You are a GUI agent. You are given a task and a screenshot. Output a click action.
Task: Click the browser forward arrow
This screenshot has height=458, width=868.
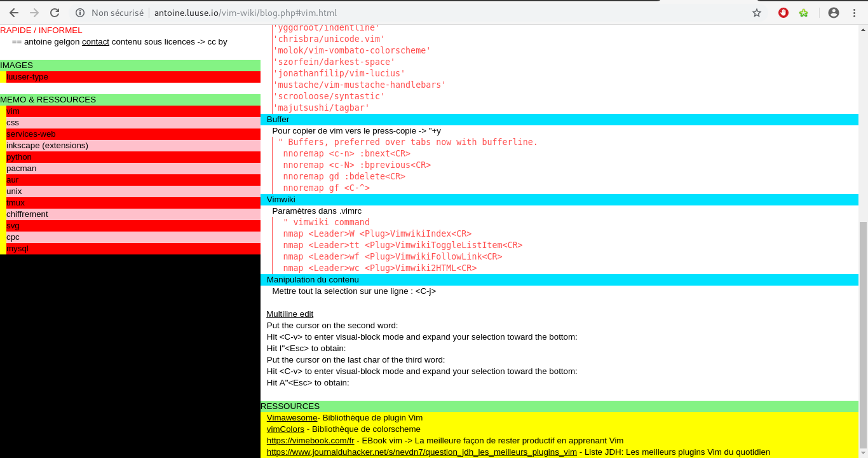coord(34,13)
